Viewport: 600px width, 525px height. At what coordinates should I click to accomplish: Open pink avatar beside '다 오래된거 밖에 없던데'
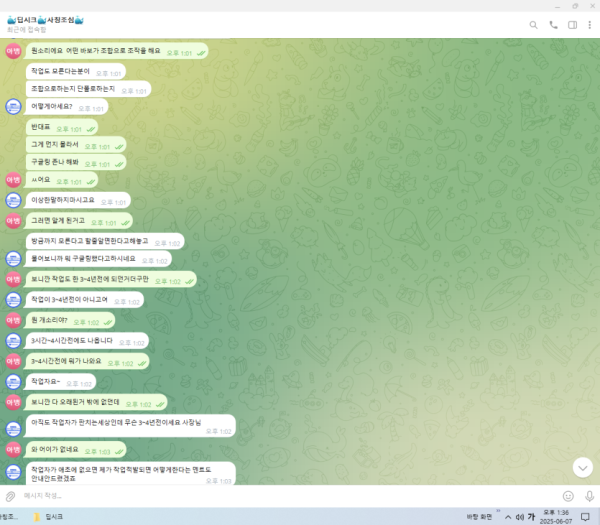13,402
